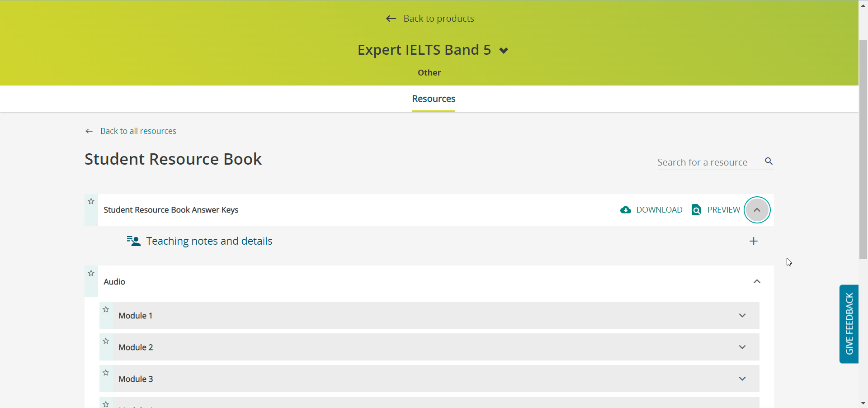The width and height of the screenshot is (868, 408).
Task: Favorite the Audio section
Action: click(x=90, y=273)
